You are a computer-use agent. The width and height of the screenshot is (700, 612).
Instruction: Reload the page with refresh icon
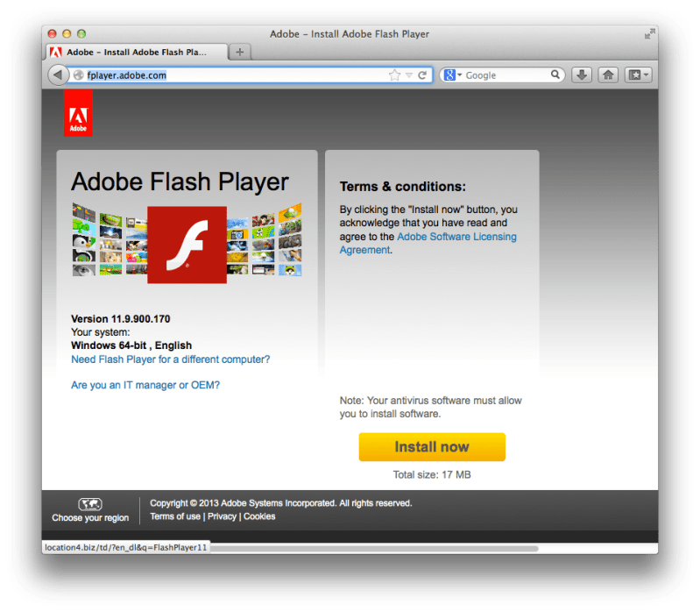[x=422, y=75]
